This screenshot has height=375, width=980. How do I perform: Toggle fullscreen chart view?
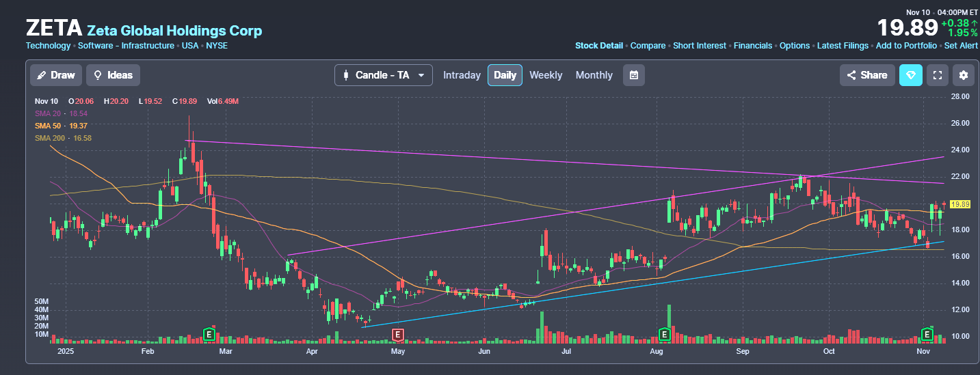pyautogui.click(x=938, y=75)
